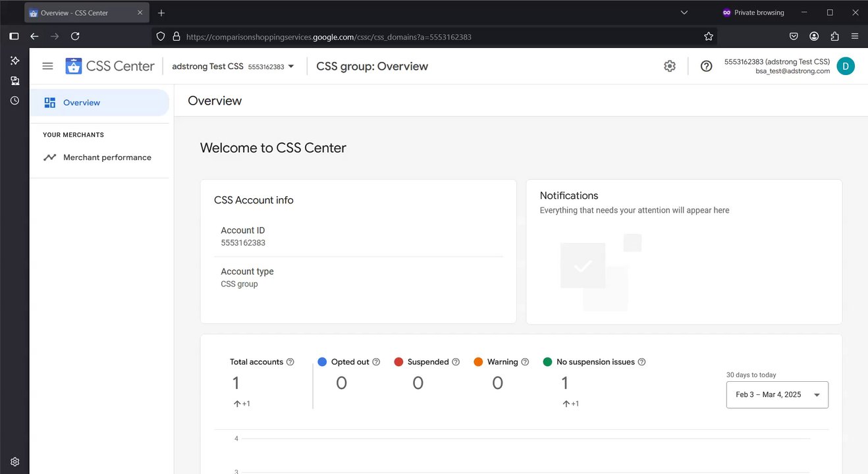Screen dimensions: 868x474
Task: Open a new browser tab
Action: click(161, 13)
